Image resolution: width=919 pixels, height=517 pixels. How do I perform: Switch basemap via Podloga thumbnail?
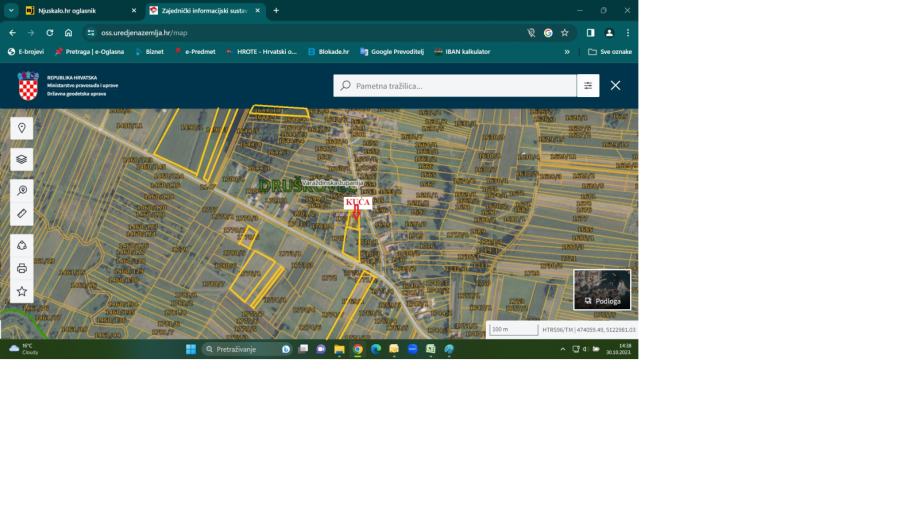click(x=602, y=289)
